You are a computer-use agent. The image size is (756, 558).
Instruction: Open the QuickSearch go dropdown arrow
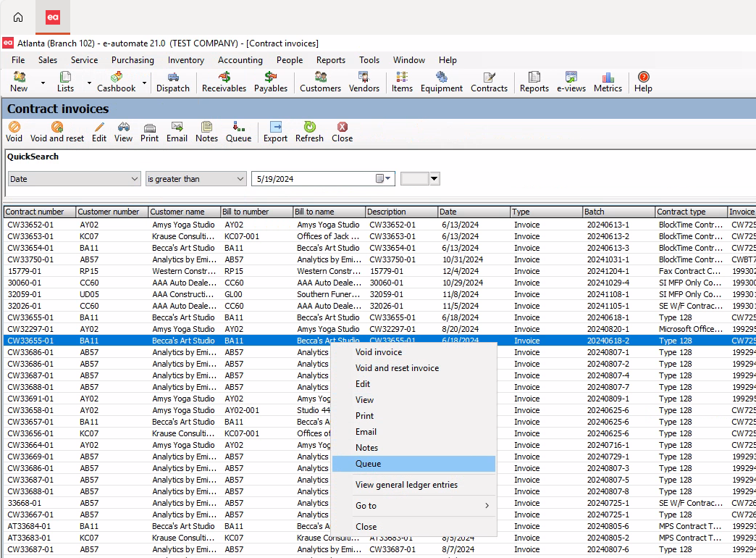coord(434,178)
